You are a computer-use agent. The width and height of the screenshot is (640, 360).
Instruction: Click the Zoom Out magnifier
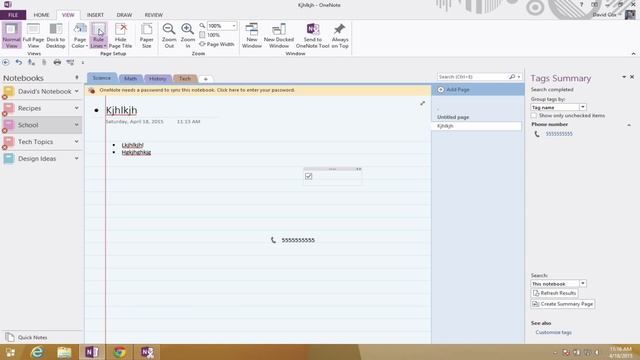tap(169, 36)
